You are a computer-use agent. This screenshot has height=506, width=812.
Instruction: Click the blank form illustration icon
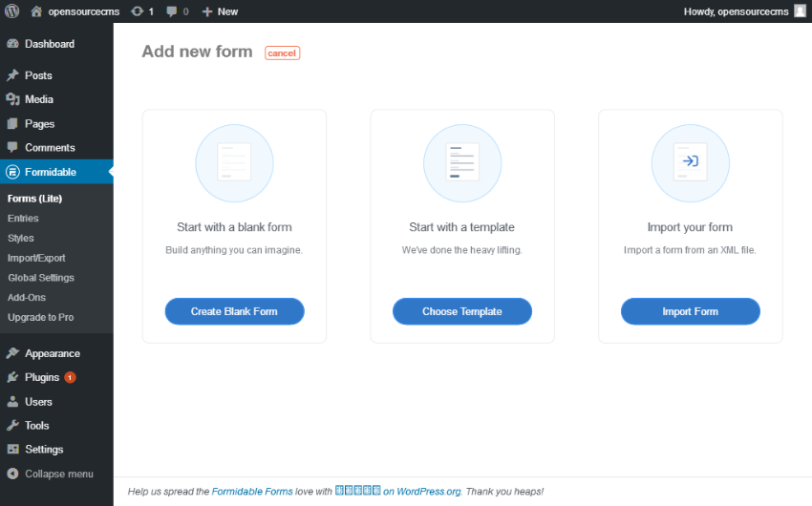pos(234,163)
